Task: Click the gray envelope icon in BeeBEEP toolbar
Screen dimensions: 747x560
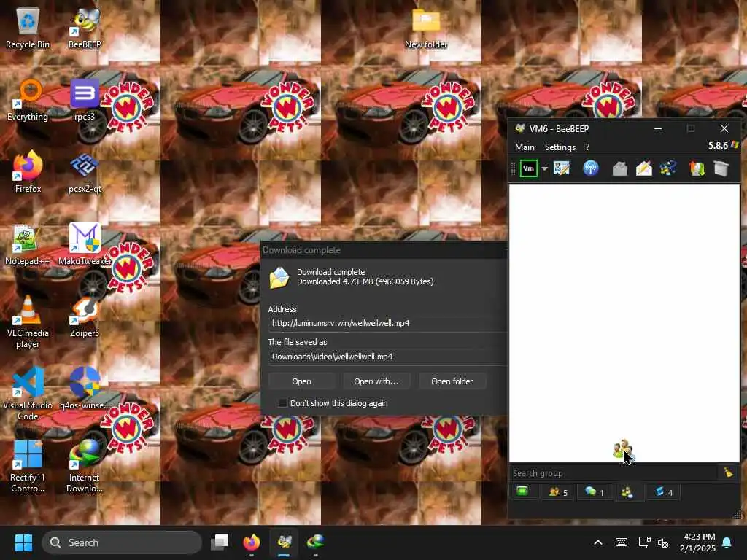Action: [619, 168]
